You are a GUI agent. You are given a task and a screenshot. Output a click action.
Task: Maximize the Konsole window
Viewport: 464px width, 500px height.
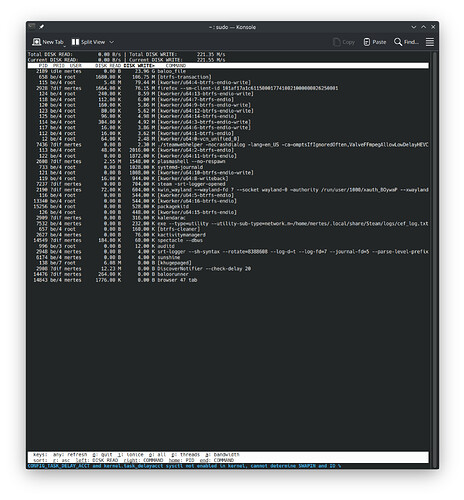423,27
